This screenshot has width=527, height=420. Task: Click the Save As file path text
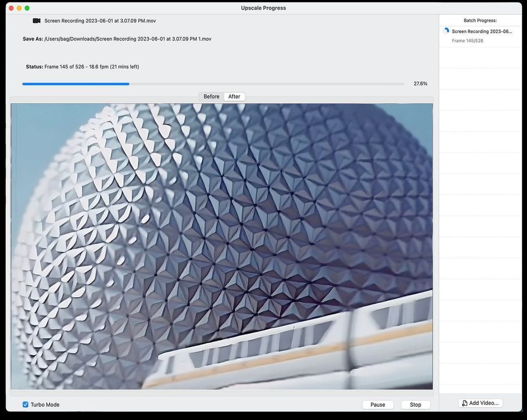pos(128,39)
